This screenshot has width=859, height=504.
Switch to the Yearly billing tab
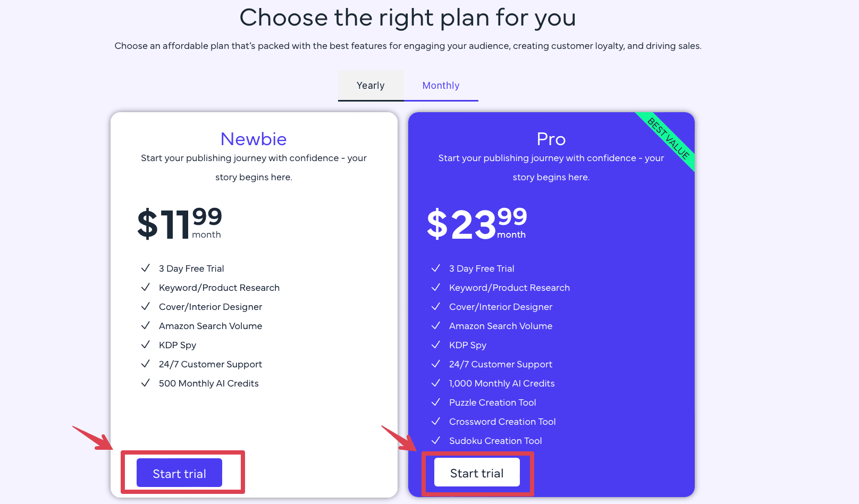pos(370,86)
